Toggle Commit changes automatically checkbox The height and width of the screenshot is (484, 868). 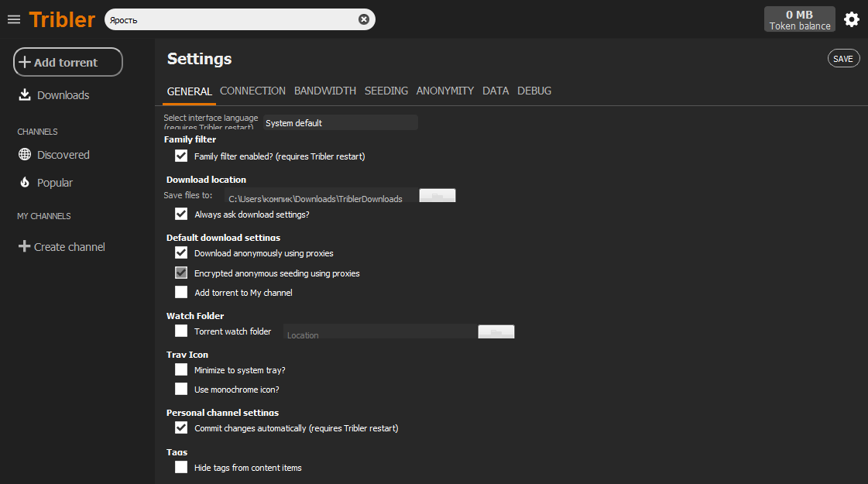181,428
